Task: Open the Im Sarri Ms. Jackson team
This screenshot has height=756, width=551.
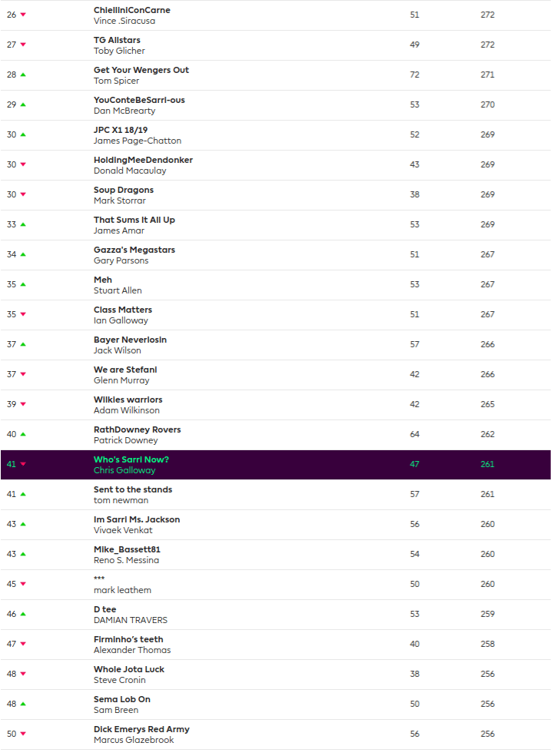Action: click(137, 519)
